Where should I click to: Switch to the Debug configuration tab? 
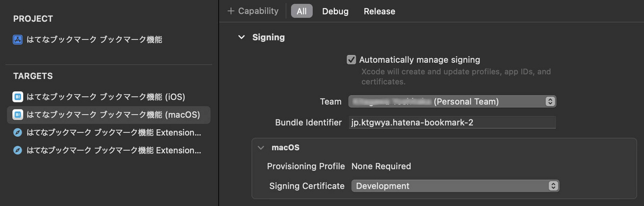(x=335, y=11)
